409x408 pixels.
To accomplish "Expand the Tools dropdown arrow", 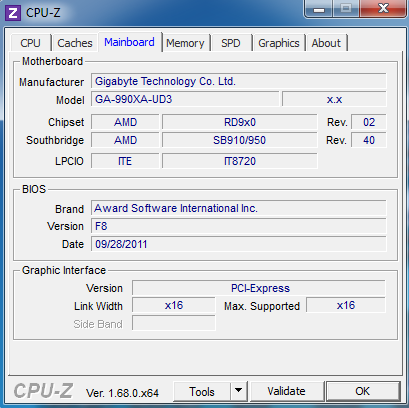I will point(238,391).
